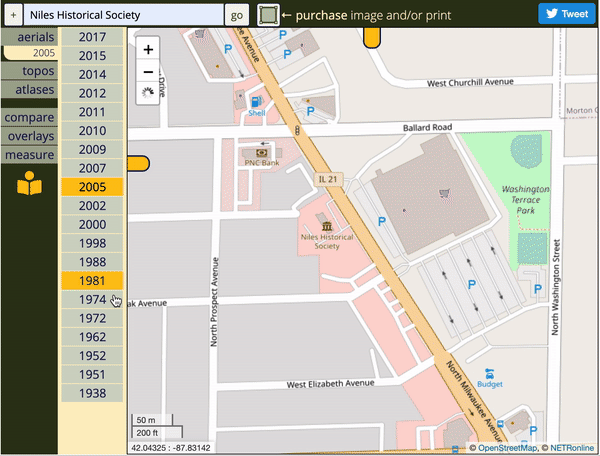Viewport: 600px width, 456px height.
Task: Click the Tweet button
Action: (x=566, y=14)
